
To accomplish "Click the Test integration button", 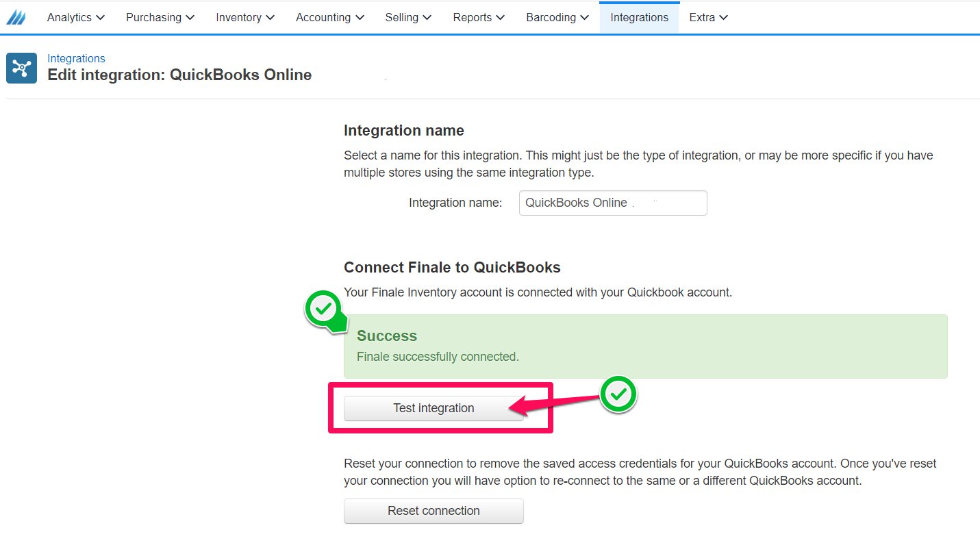I will (x=434, y=408).
